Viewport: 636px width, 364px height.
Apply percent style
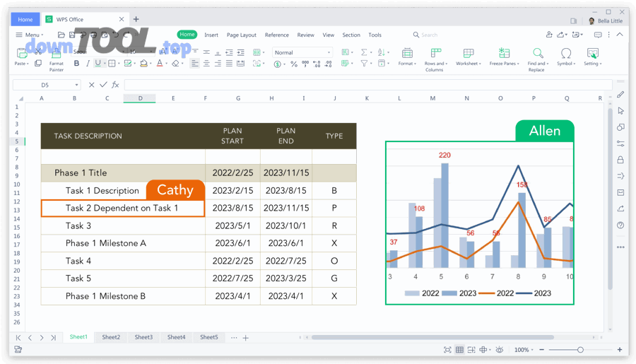tap(294, 64)
